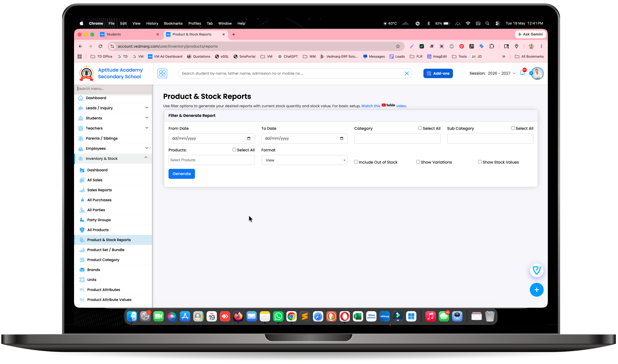The image size is (618, 364).
Task: Click the Generate button
Action: click(182, 174)
